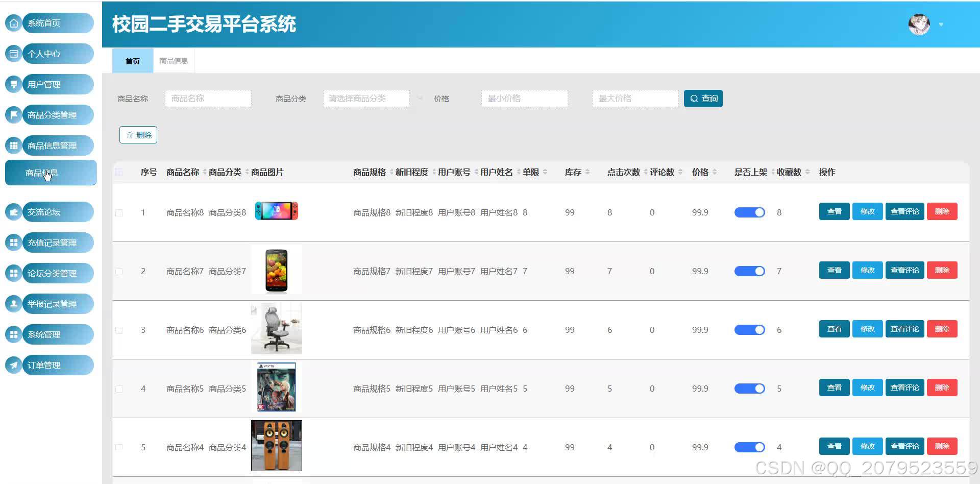Click 修改 for 商品名称7

coord(868,270)
